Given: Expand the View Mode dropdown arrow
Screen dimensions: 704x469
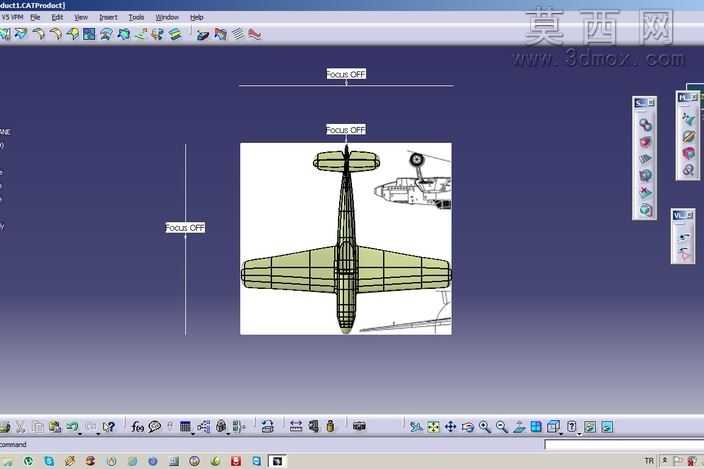Looking at the screenshot, I should pos(579,434).
